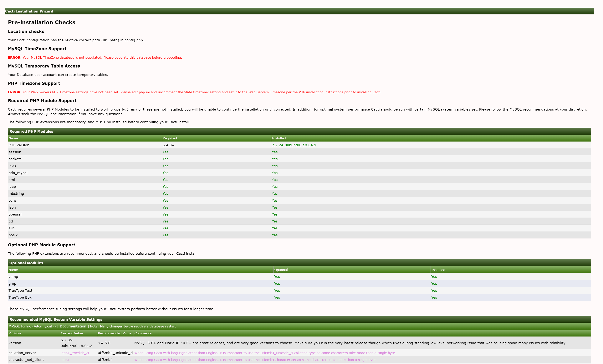Screen dimensions: 603x364
Task: Click the Required column header in PHP Modules
Action: pos(170,138)
